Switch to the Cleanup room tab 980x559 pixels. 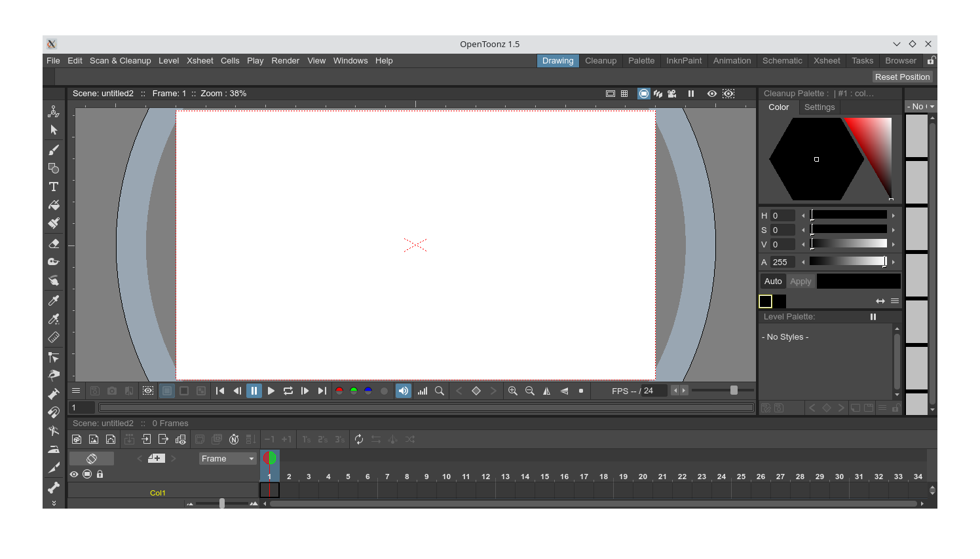click(601, 61)
